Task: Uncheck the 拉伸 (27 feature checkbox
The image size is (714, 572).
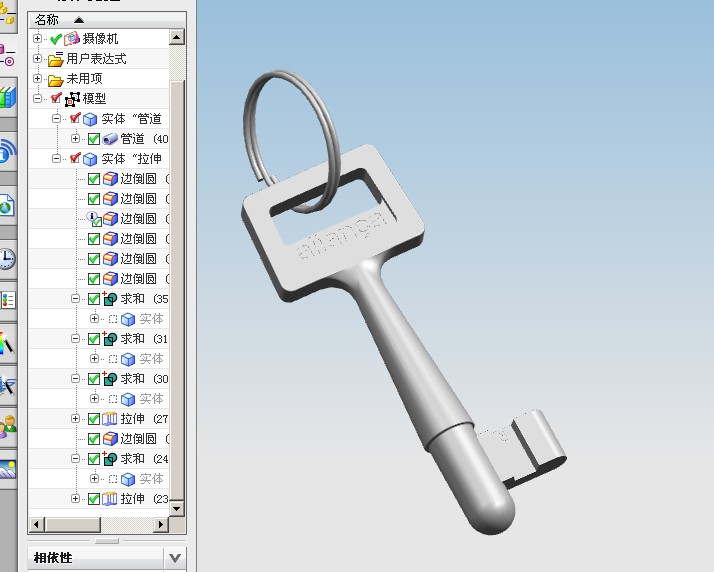Action: (x=94, y=419)
